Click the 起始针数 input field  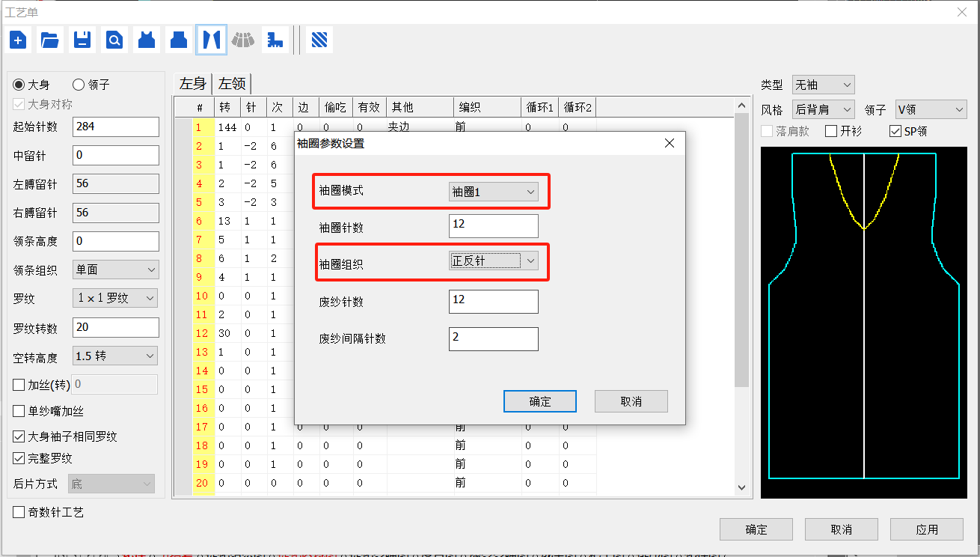116,127
